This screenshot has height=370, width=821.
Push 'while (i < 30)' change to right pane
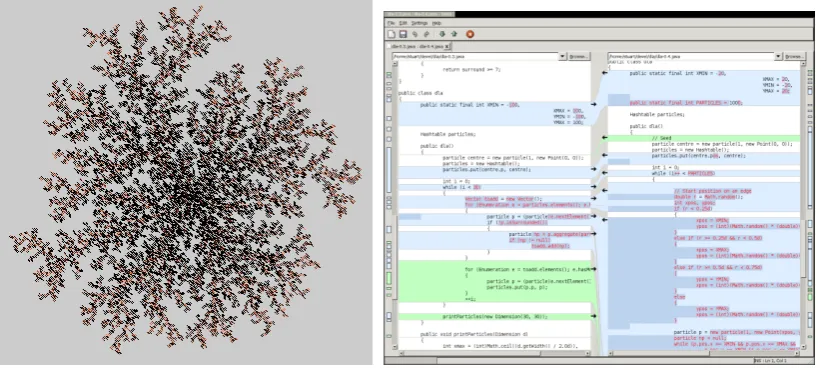coord(594,186)
